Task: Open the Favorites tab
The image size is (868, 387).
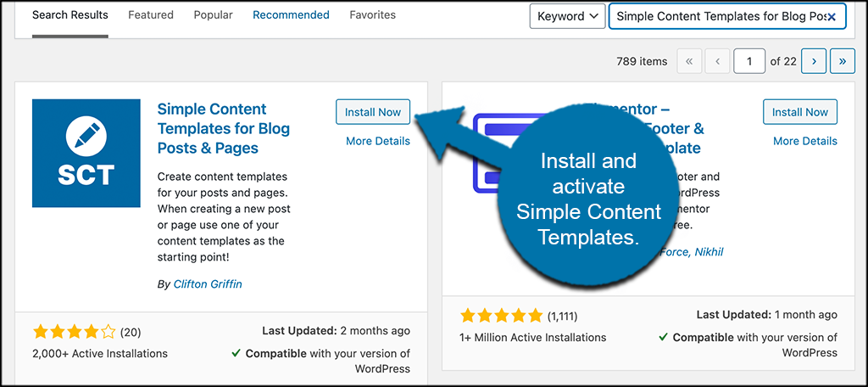Action: click(373, 15)
